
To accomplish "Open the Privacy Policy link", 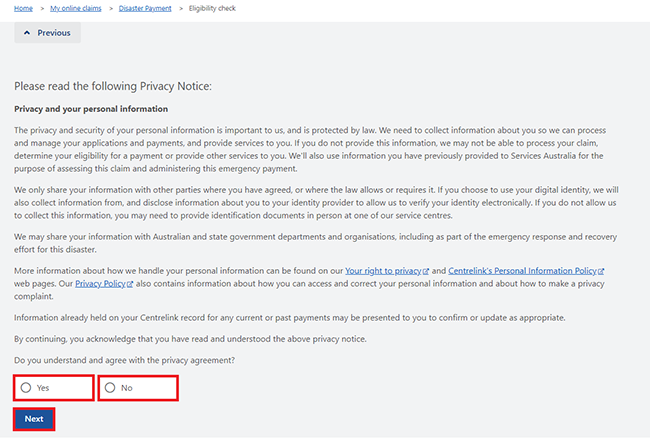I will pos(100,284).
